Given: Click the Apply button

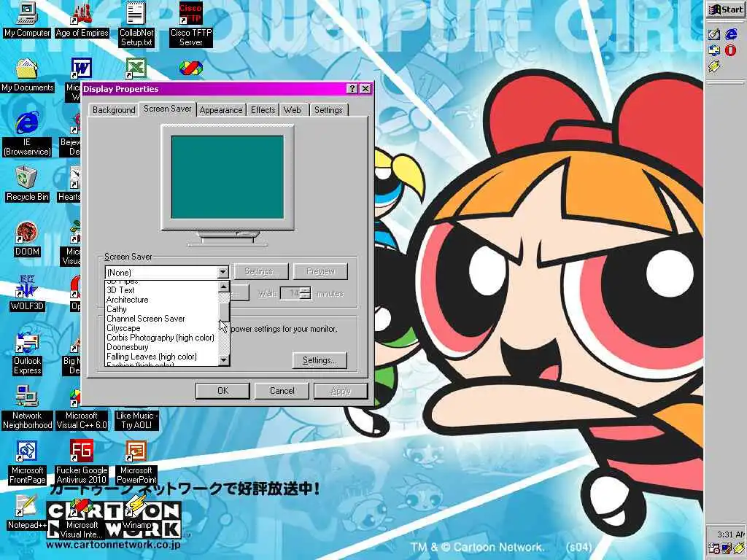Looking at the screenshot, I should click(341, 391).
